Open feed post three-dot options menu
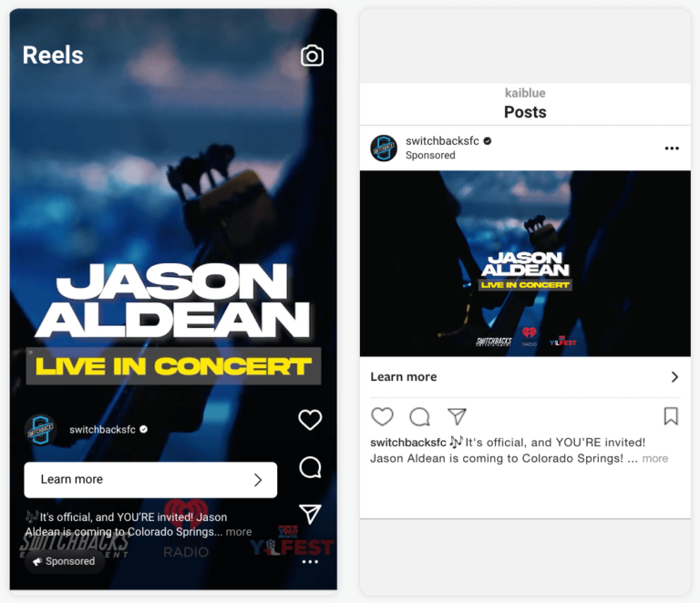This screenshot has width=700, height=603. [x=672, y=148]
